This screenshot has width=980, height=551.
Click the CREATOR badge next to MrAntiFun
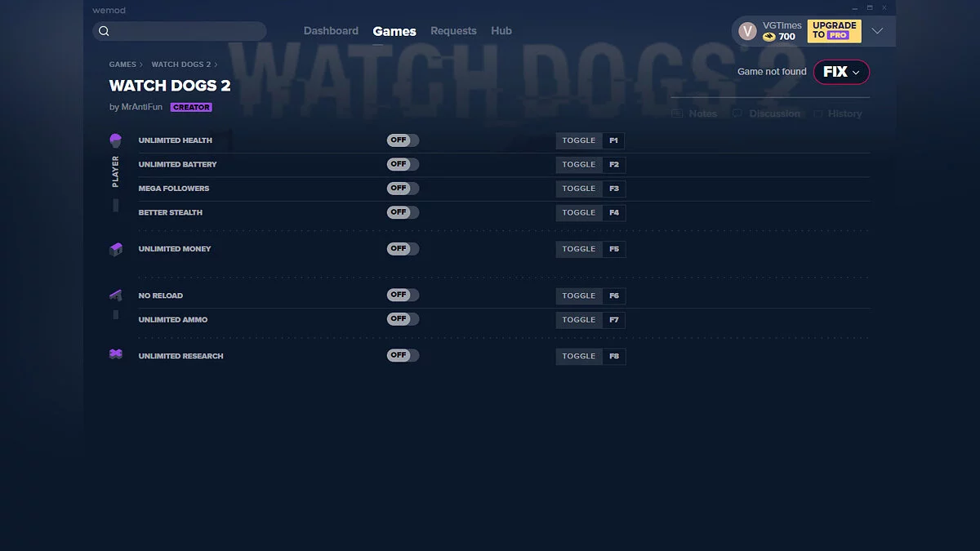coord(191,107)
